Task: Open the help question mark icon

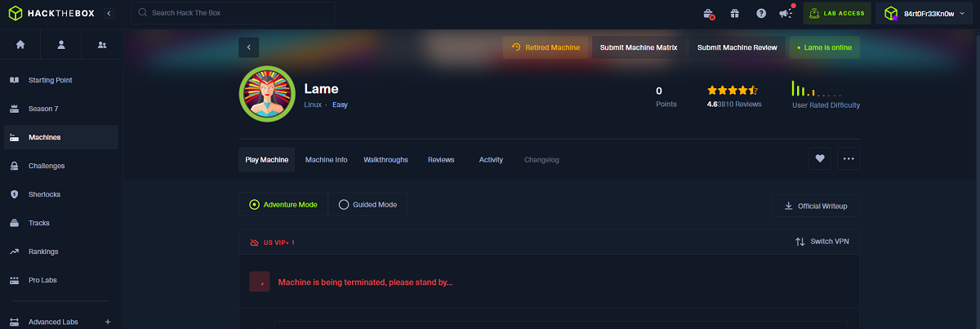Action: click(761, 13)
